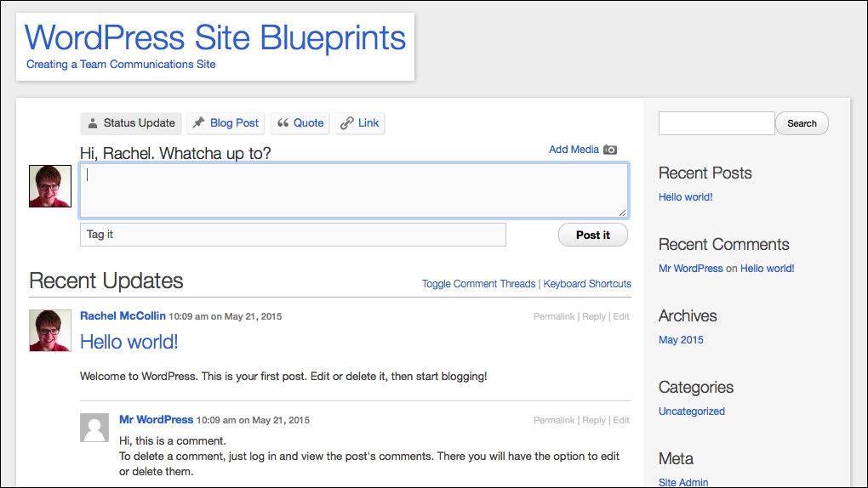Open the May 2015 archive
The height and width of the screenshot is (488, 868).
point(681,340)
